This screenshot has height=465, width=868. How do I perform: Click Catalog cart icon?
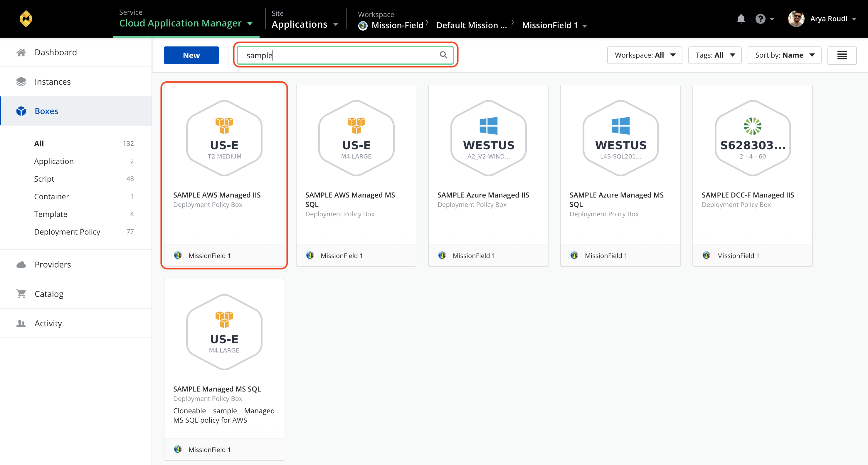click(21, 294)
